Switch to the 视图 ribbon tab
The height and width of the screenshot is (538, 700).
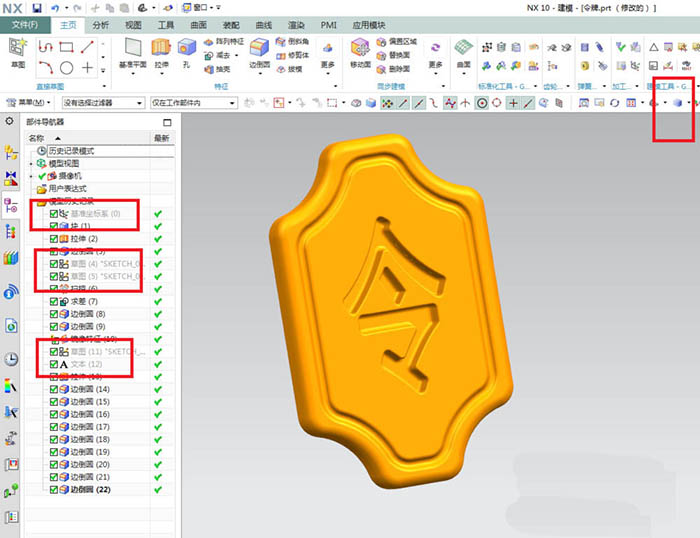[x=133, y=25]
